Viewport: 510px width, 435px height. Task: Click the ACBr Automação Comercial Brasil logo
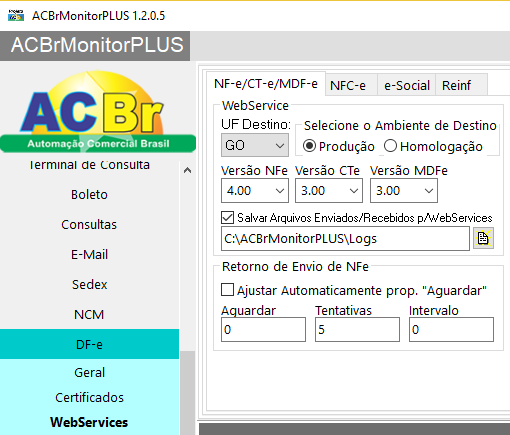[x=98, y=112]
